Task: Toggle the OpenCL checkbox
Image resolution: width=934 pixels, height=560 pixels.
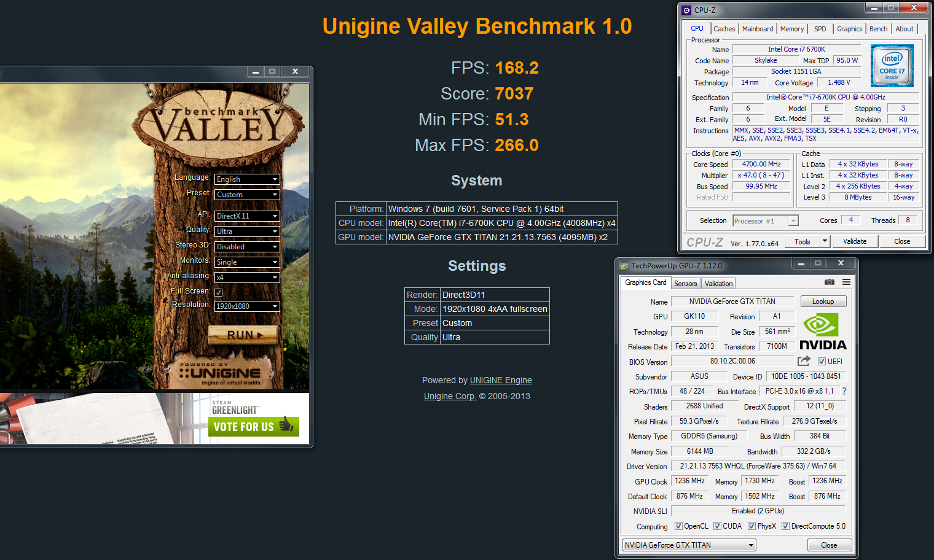Action: coord(678,526)
